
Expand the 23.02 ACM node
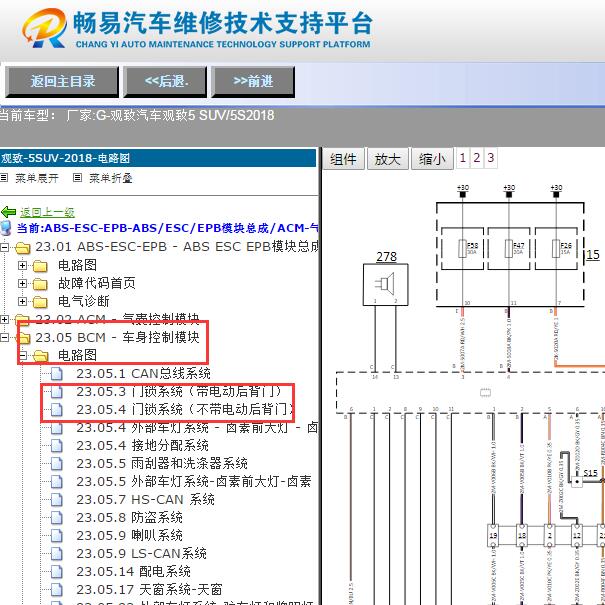tap(4, 319)
